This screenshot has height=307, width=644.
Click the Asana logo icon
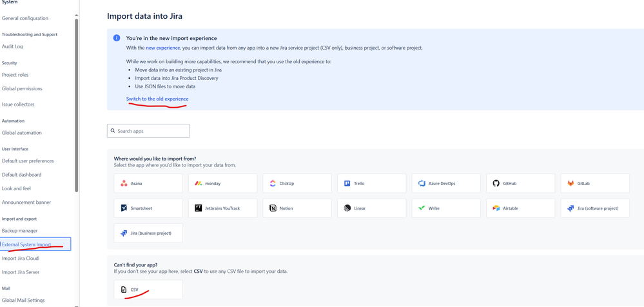click(124, 184)
